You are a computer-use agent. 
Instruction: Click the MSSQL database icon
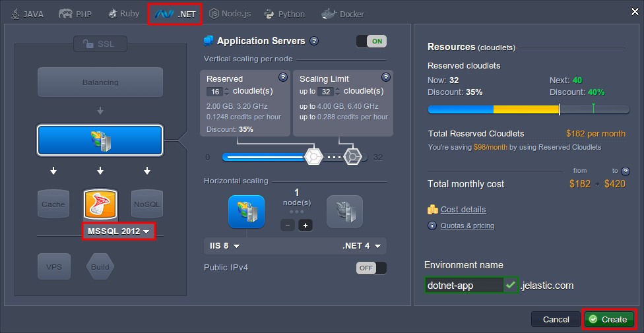coord(100,204)
